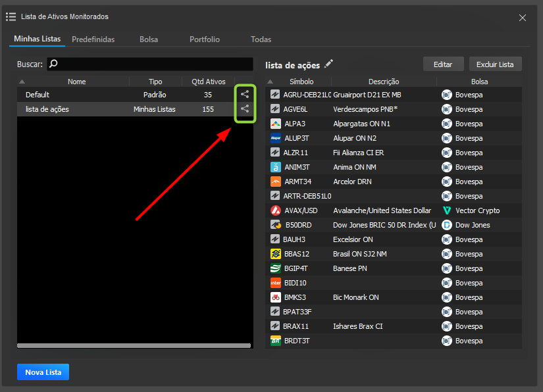Click the ARMT34 Arcelor logo icon
Screen dimensions: 543x392
pyautogui.click(x=275, y=182)
